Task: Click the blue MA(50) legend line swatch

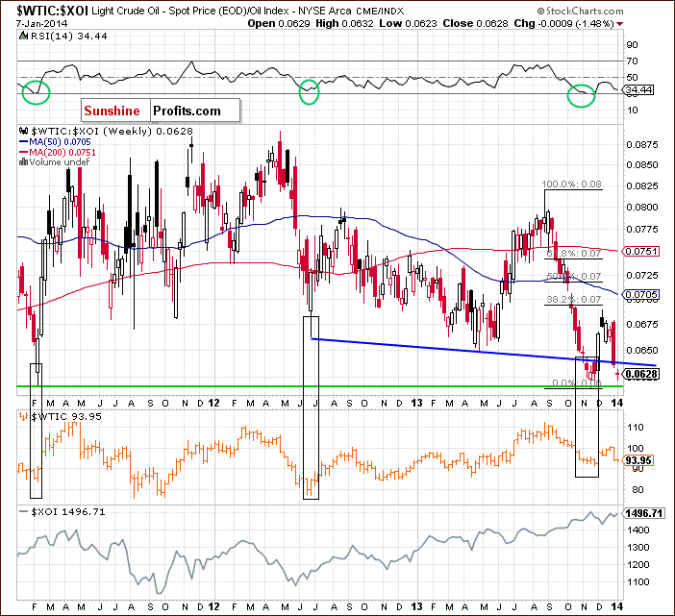Action: tap(24, 142)
